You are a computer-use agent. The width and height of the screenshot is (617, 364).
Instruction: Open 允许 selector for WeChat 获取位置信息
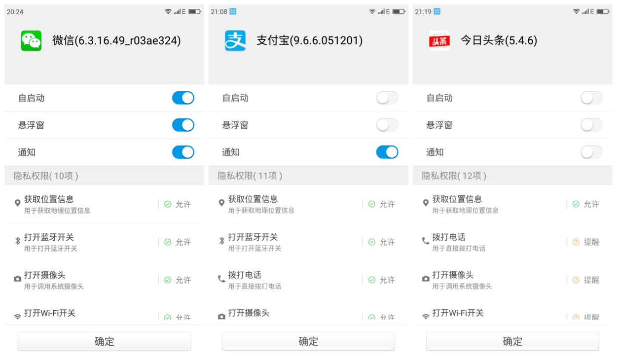(x=178, y=204)
